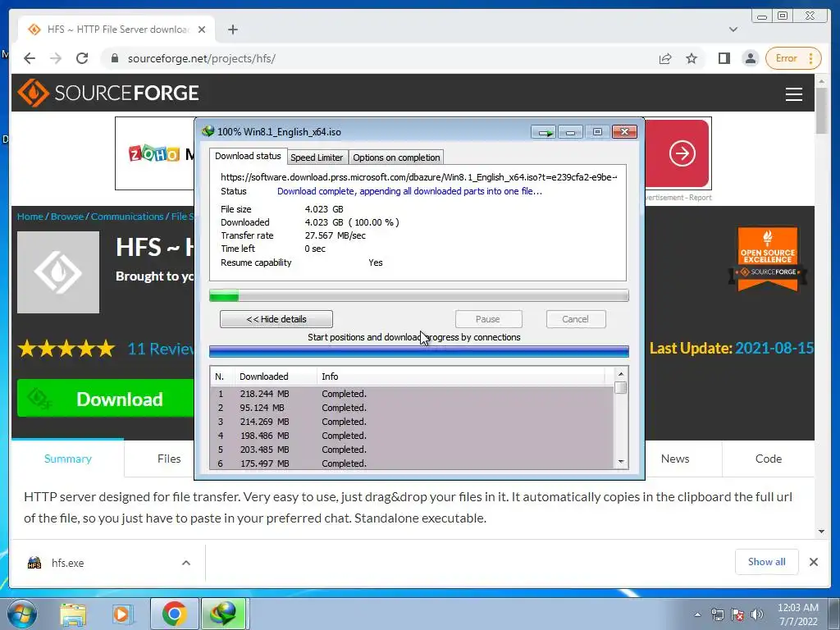This screenshot has width=840, height=630.
Task: Click the Open Source Excellence badge
Action: coord(768,259)
